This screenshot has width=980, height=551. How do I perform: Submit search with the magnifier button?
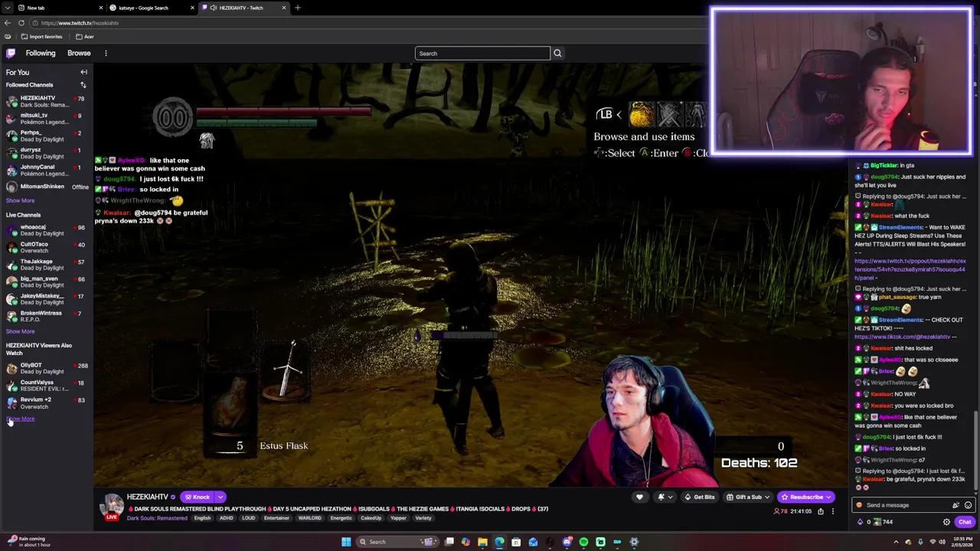coord(557,53)
